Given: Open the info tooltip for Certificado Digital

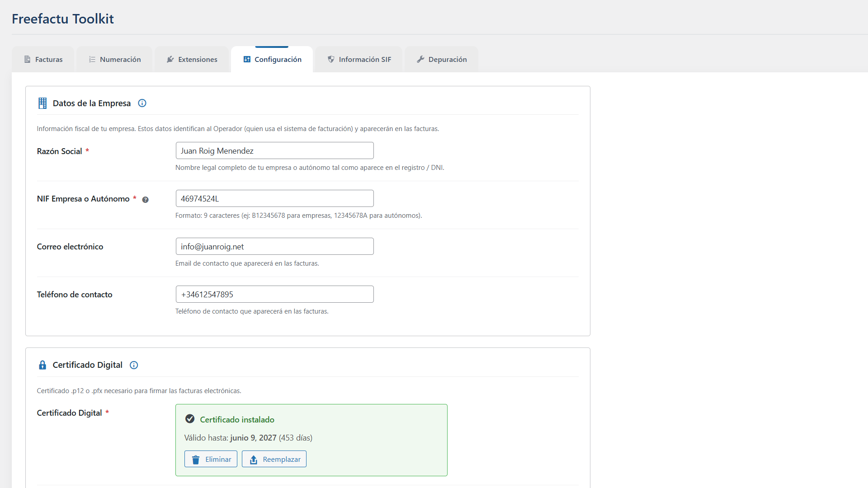Looking at the screenshot, I should 133,365.
